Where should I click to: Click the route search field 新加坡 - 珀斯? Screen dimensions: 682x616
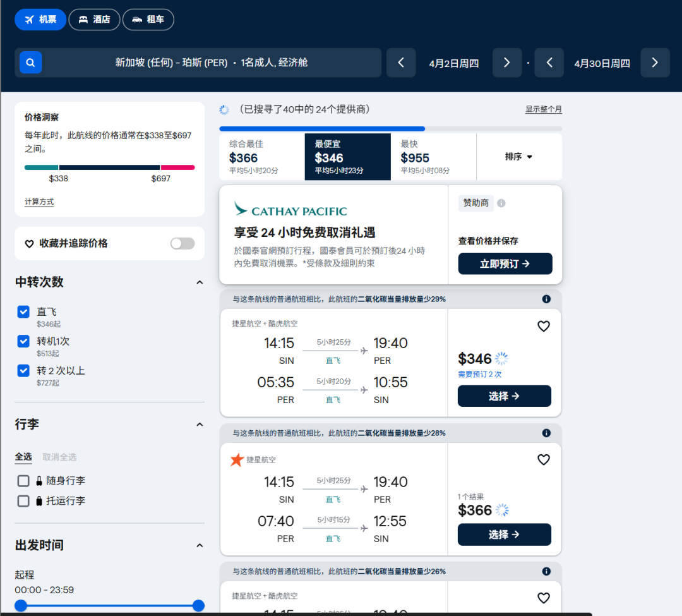click(212, 63)
